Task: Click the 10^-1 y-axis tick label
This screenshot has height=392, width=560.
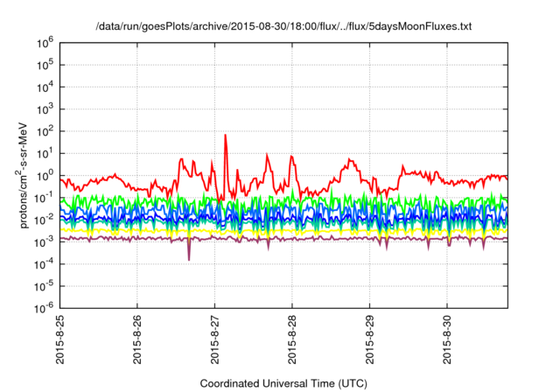Action: (x=45, y=198)
